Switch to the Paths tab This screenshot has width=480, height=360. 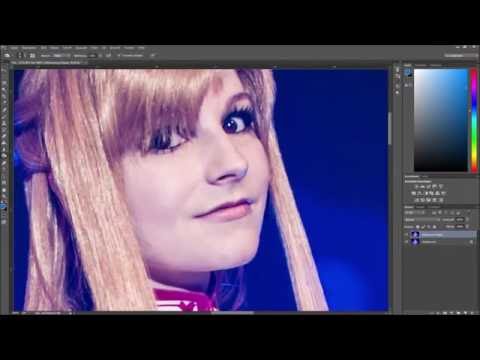(x=434, y=207)
